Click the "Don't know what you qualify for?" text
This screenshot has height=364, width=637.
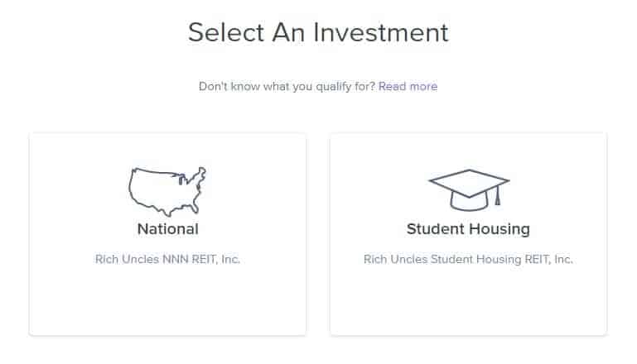tap(287, 86)
